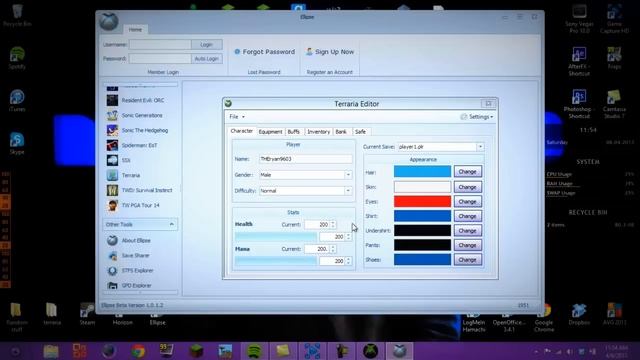
Task: Open the Spiderman: EoT sidebar icon
Action: coord(112,145)
